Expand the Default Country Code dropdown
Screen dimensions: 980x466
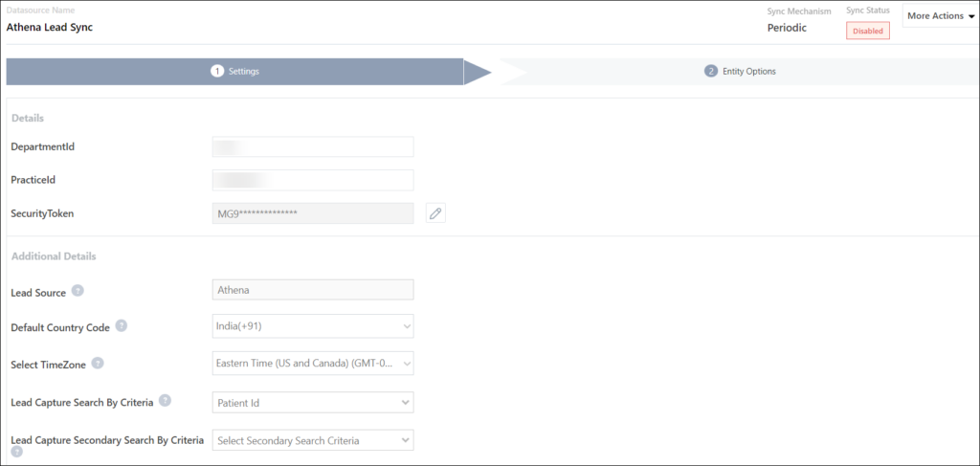[312, 326]
